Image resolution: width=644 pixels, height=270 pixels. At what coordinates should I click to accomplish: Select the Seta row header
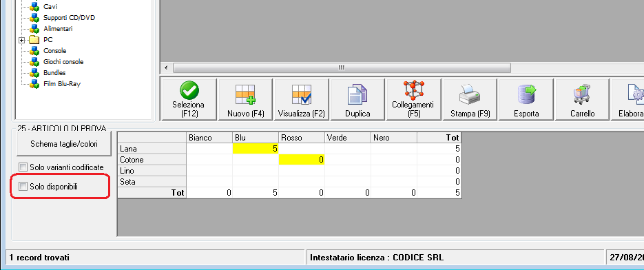point(152,182)
